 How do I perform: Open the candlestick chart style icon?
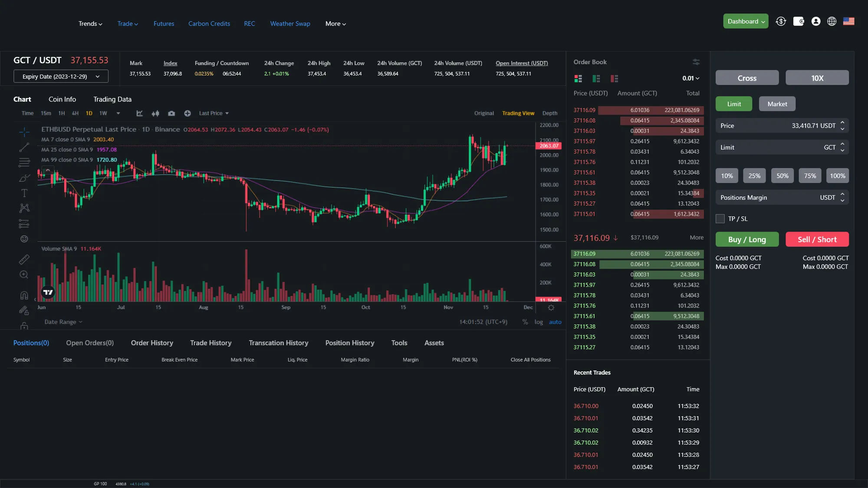(x=155, y=113)
